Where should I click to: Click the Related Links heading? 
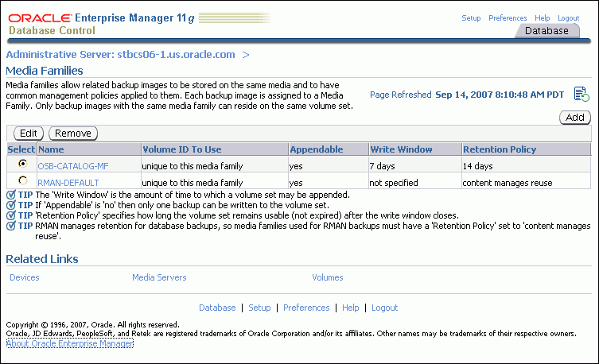click(42, 259)
